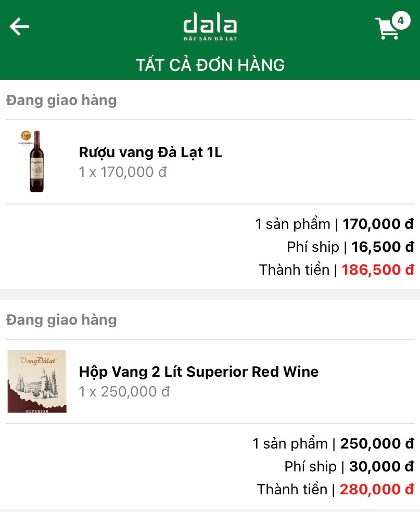
Task: Open Hộp Vang Superior box image
Action: 36,381
